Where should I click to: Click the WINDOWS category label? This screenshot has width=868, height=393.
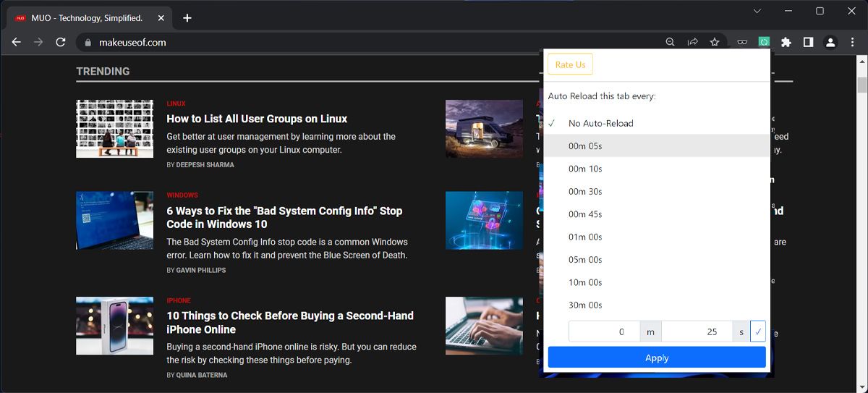click(182, 195)
